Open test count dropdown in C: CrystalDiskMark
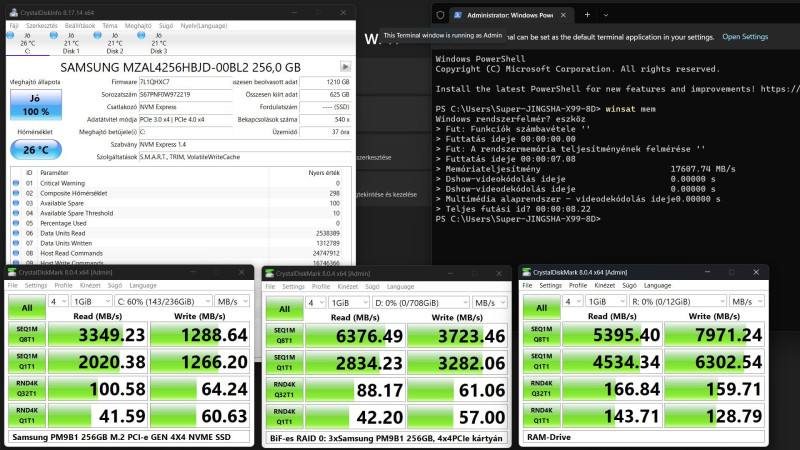800x450 pixels. pos(58,302)
